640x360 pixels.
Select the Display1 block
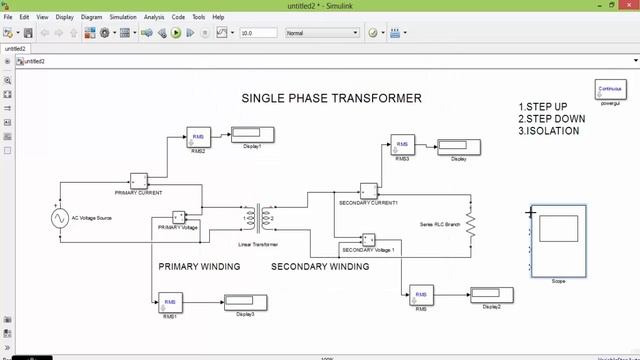[x=253, y=134]
